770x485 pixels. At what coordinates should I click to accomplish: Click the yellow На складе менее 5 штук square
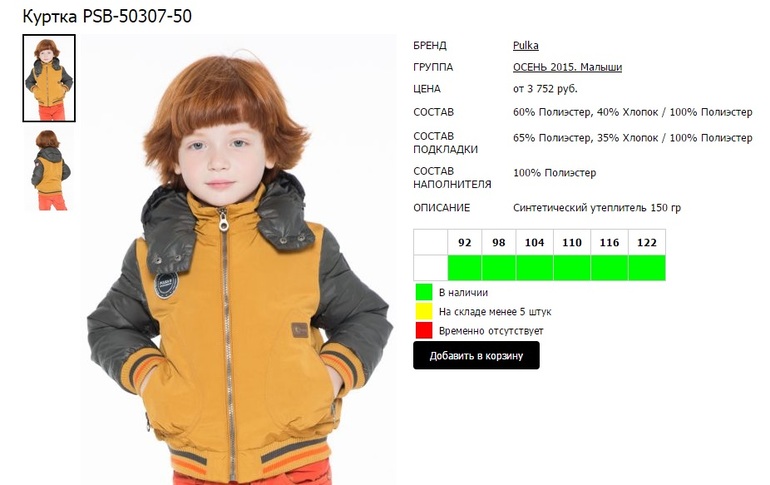coord(424,311)
